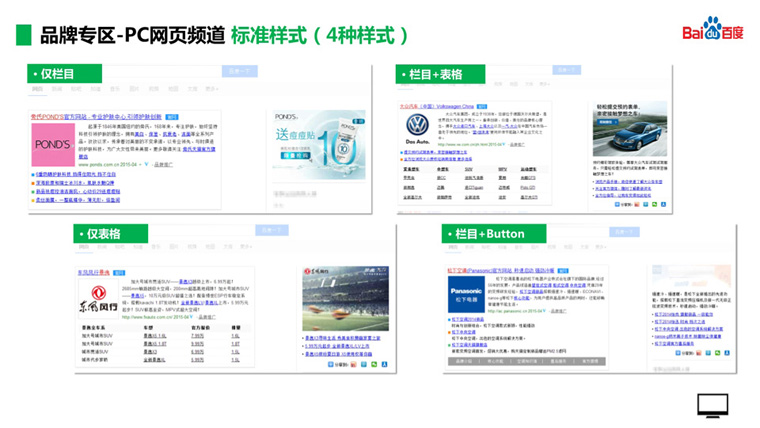Click the search button in 仅栏目 panel
This screenshot has width=760, height=428.
[239, 71]
